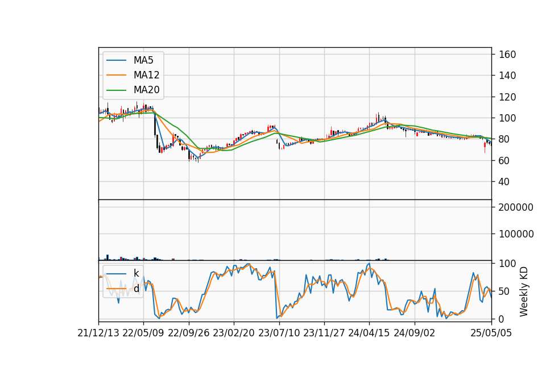The image size is (546, 392).
Task: Click the 60 price axis value
Action: coord(504,161)
